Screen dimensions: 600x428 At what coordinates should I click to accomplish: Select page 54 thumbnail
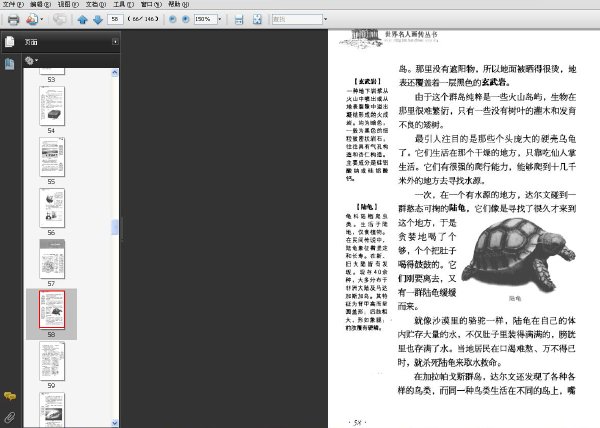tap(52, 106)
